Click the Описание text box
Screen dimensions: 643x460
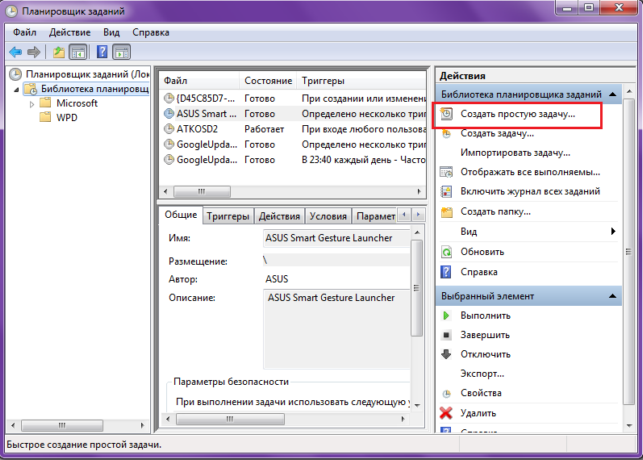pyautogui.click(x=336, y=329)
